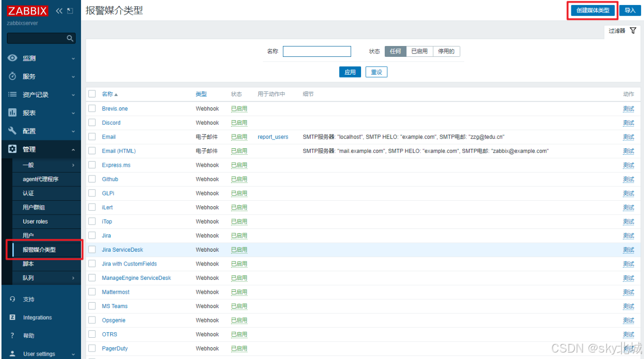Viewport: 644px width, 359px height.
Task: Click the list icon for 资产记录
Action: click(x=12, y=94)
